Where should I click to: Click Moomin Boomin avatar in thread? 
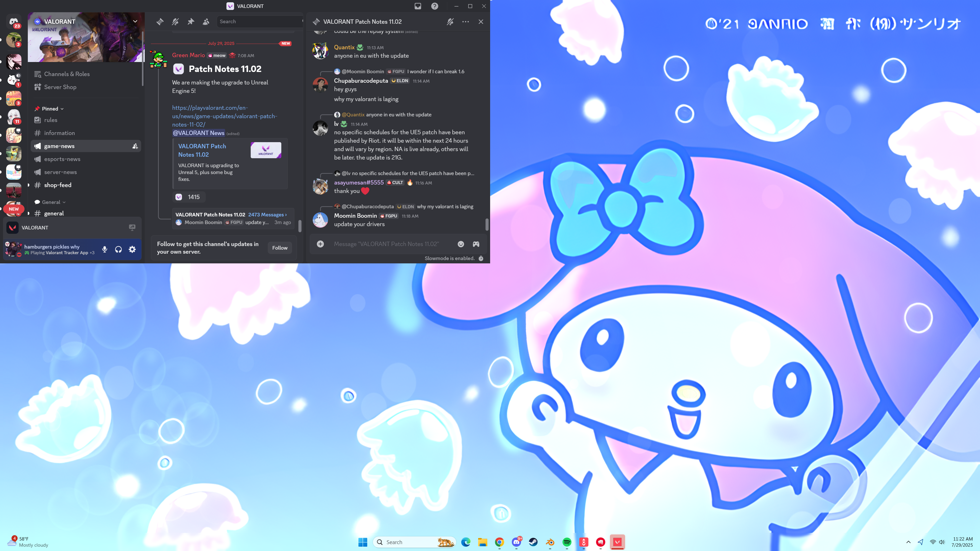tap(320, 220)
